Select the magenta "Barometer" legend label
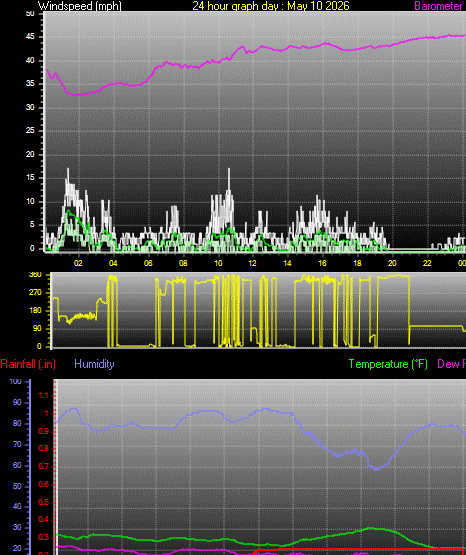This screenshot has height=555, width=466. click(x=438, y=6)
